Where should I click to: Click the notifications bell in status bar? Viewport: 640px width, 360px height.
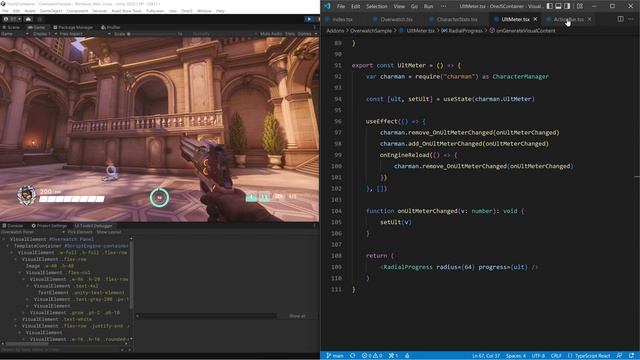631,356
